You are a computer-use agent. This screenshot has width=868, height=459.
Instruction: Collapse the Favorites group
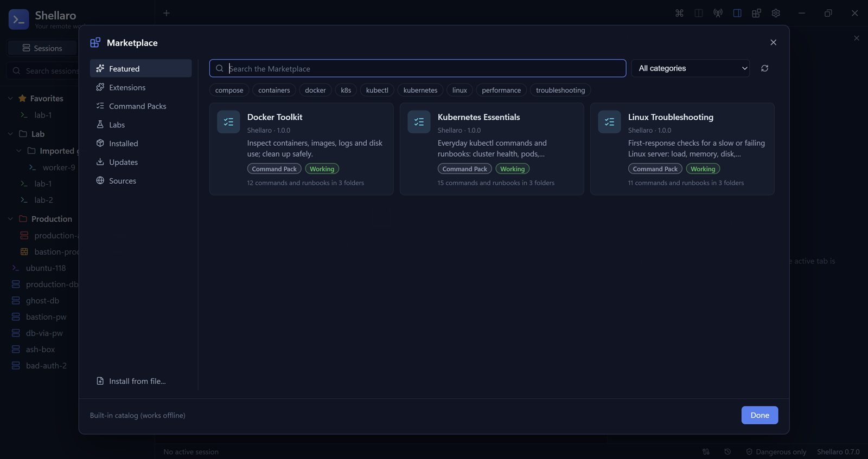[x=10, y=98]
